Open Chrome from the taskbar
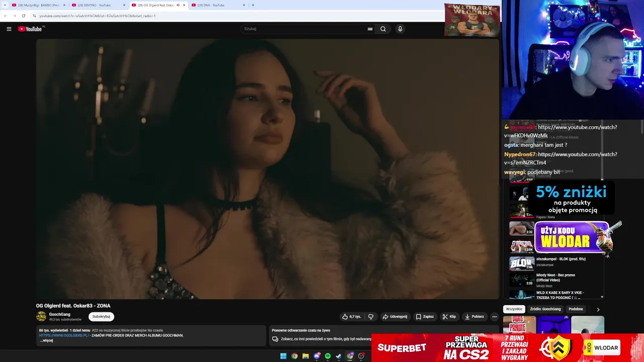Image resolution: width=644 pixels, height=362 pixels. [x=294, y=356]
